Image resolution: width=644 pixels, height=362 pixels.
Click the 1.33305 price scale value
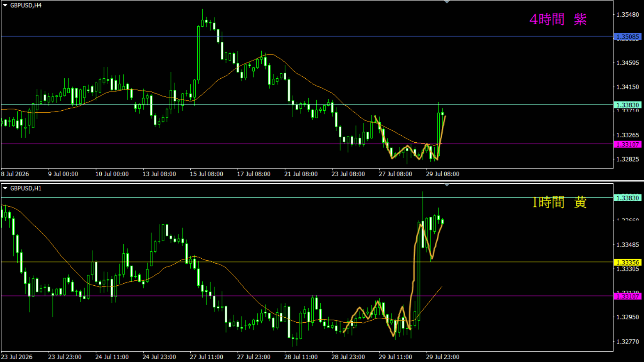(628, 269)
